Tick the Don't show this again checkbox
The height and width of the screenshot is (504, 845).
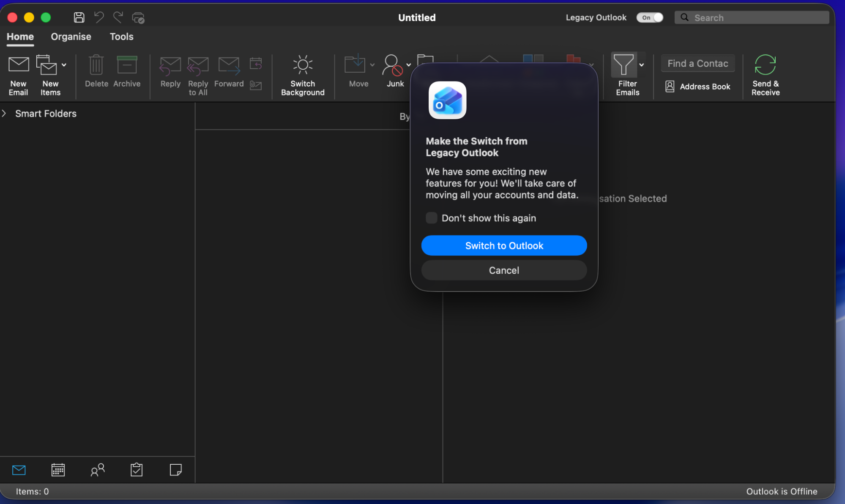[431, 218]
